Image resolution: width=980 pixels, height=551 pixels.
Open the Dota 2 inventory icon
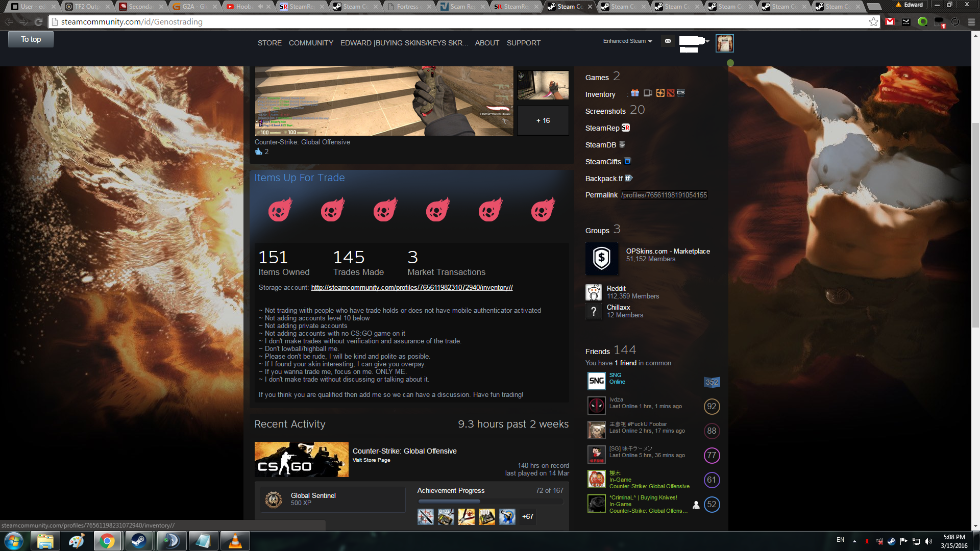click(x=671, y=93)
